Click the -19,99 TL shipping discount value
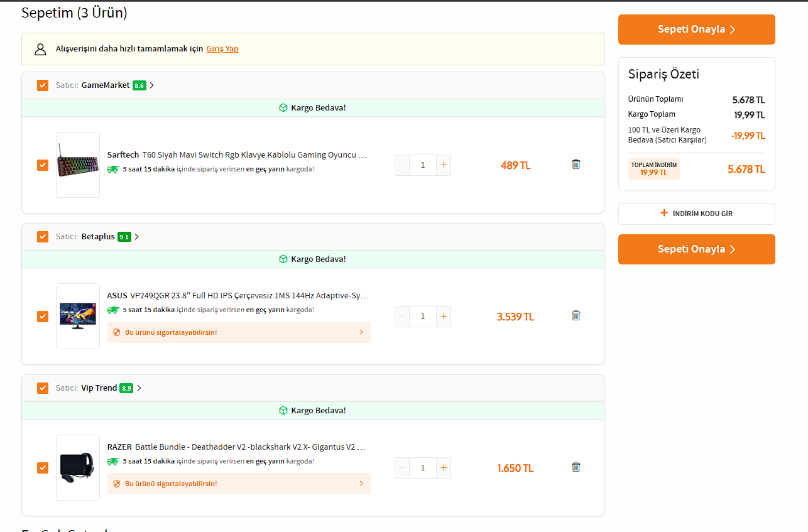Image resolution: width=808 pixels, height=532 pixels. point(748,136)
